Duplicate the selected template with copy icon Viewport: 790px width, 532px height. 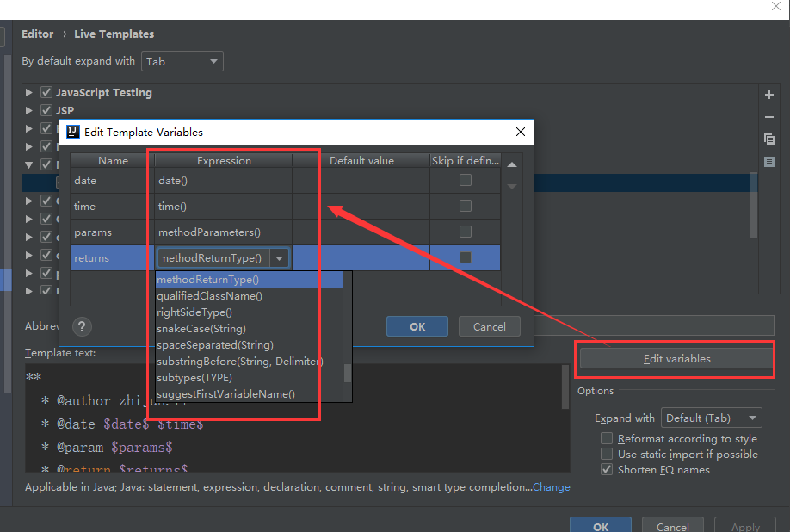(768, 139)
